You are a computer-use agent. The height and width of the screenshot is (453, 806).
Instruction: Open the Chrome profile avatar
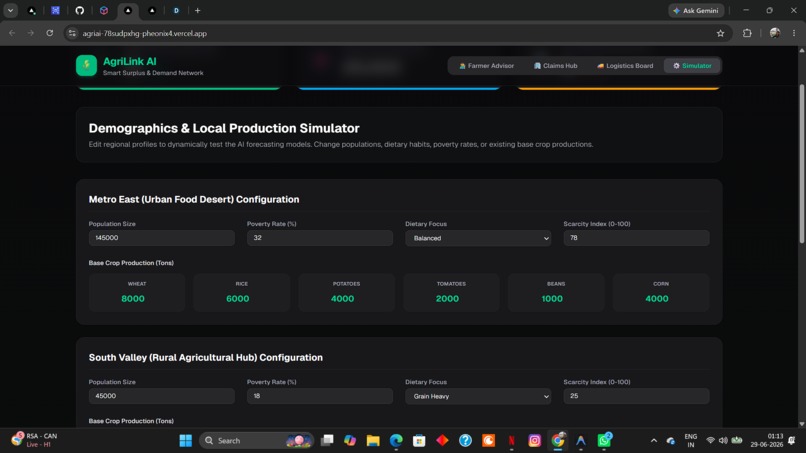775,33
